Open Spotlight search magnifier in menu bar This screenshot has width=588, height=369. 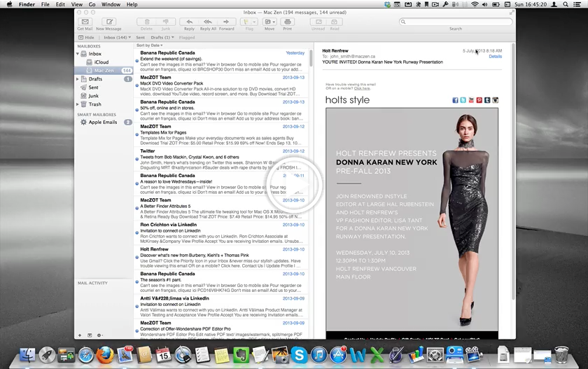pos(566,4)
